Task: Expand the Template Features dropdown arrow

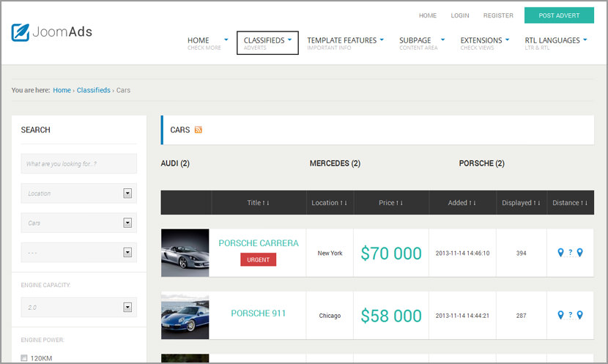Action: tap(382, 40)
